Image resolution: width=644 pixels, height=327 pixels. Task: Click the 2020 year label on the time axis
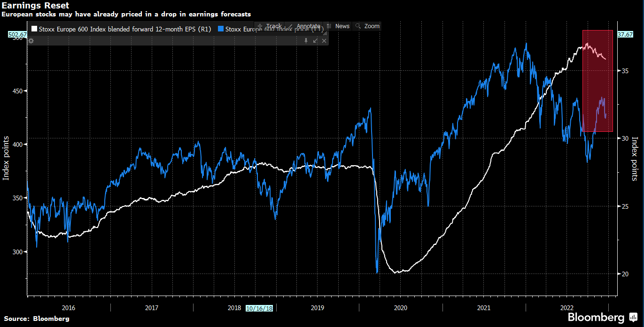[401, 308]
